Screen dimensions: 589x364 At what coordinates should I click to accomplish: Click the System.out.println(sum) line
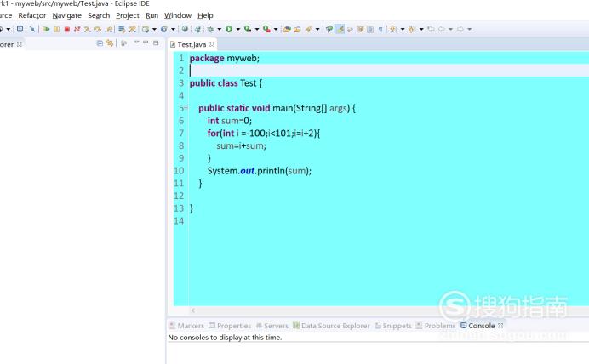point(260,171)
